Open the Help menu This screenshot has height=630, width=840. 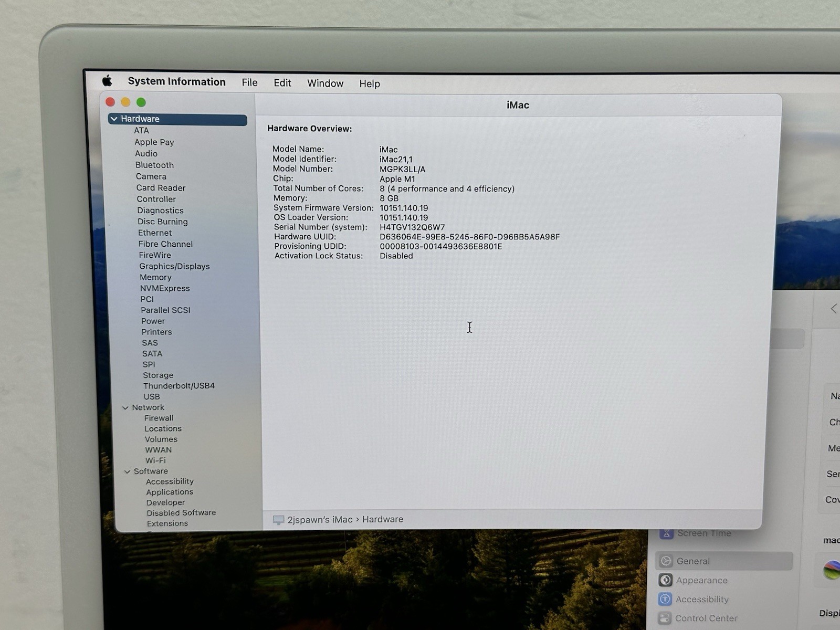click(369, 84)
